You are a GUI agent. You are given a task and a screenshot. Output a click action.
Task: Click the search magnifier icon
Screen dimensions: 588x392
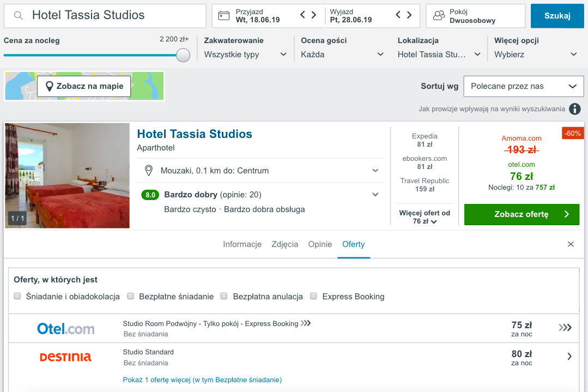[19, 16]
